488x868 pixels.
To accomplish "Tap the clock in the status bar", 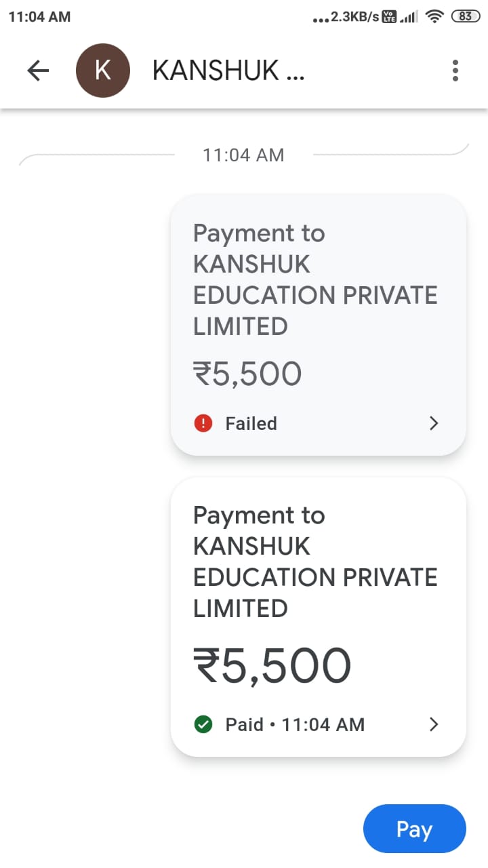I will pyautogui.click(x=39, y=16).
